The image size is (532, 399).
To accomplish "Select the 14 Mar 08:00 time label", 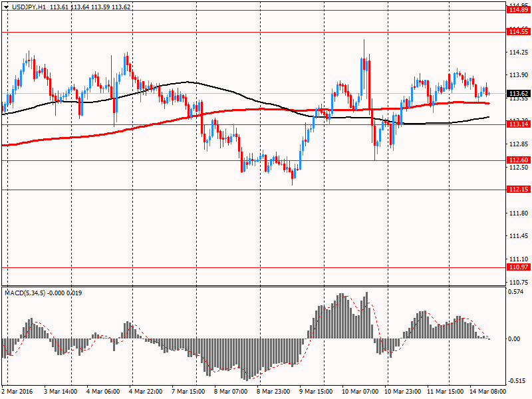I will (487, 392).
